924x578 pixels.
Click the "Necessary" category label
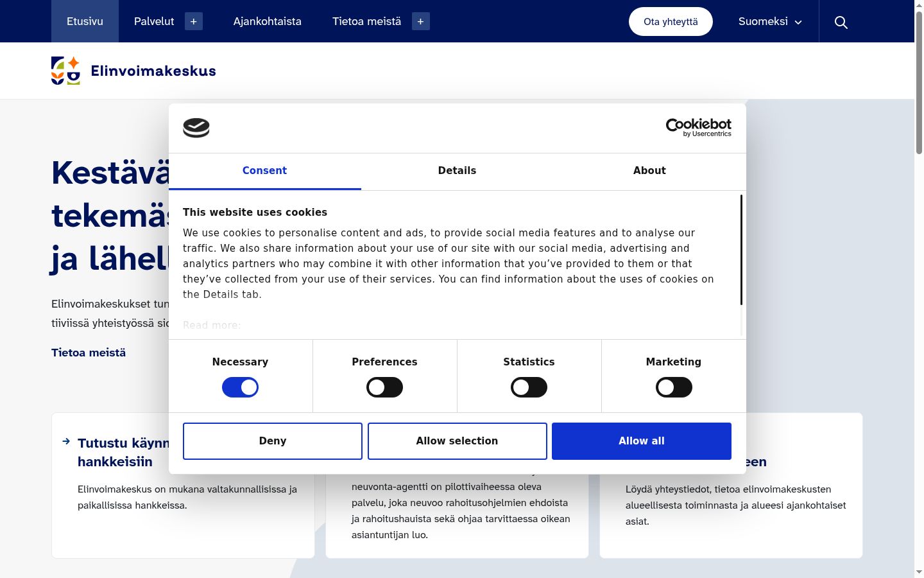point(240,362)
